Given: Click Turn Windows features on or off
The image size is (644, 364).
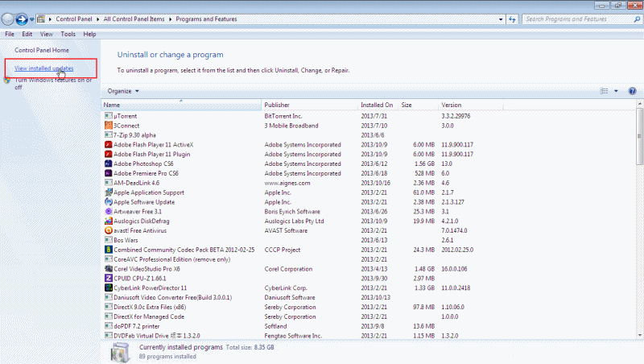Looking at the screenshot, I should [x=53, y=84].
